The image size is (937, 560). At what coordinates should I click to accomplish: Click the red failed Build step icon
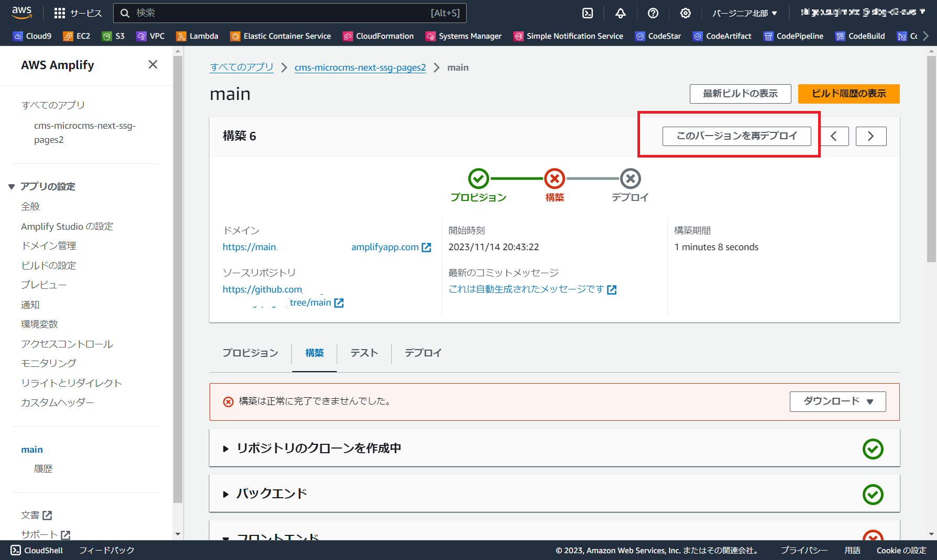tap(555, 178)
